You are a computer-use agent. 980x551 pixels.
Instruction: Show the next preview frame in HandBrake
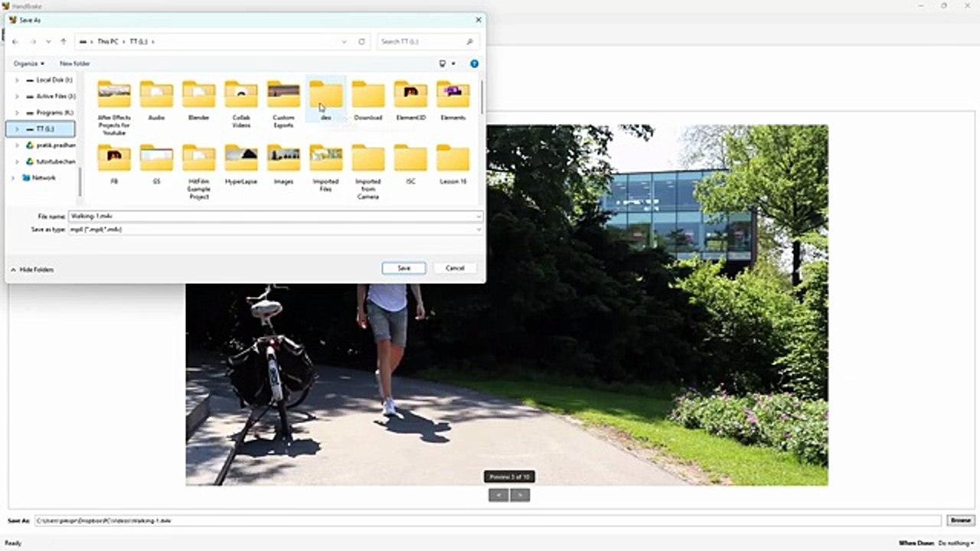(520, 495)
